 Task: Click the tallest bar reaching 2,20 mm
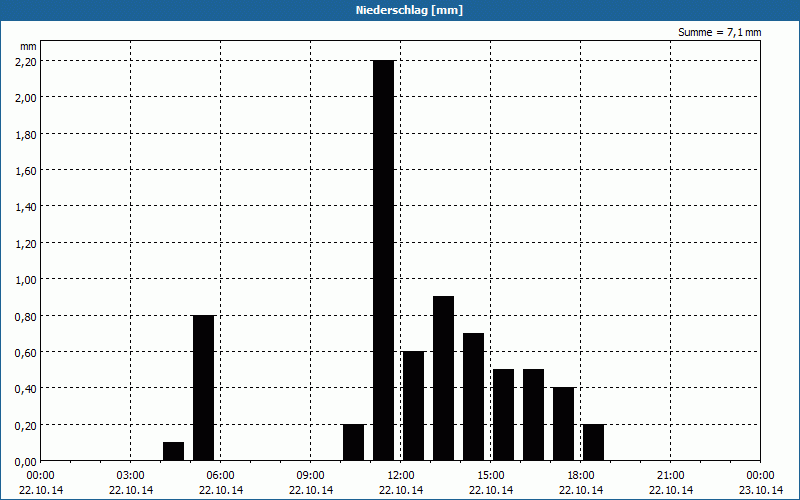pyautogui.click(x=384, y=260)
